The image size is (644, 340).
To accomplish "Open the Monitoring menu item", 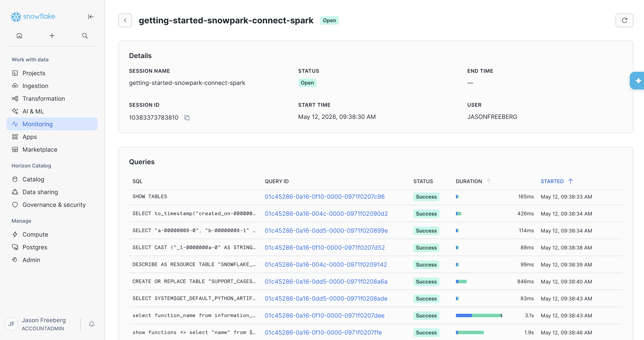I will coord(52,124).
